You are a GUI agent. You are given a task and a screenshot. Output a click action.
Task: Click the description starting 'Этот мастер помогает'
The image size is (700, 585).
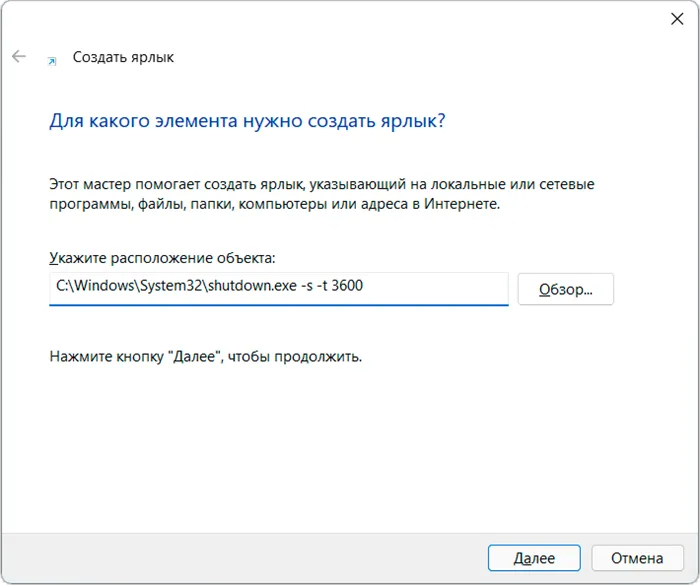[x=321, y=194]
